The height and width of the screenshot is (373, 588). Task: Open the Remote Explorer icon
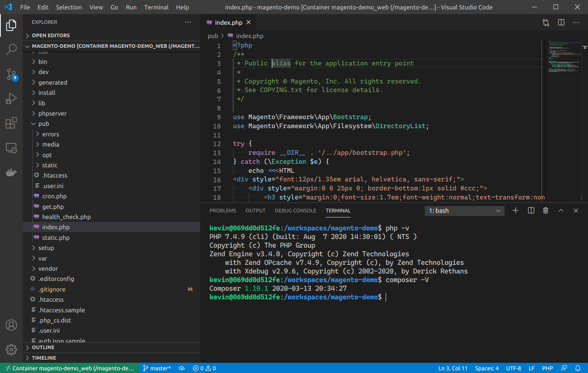click(x=11, y=148)
